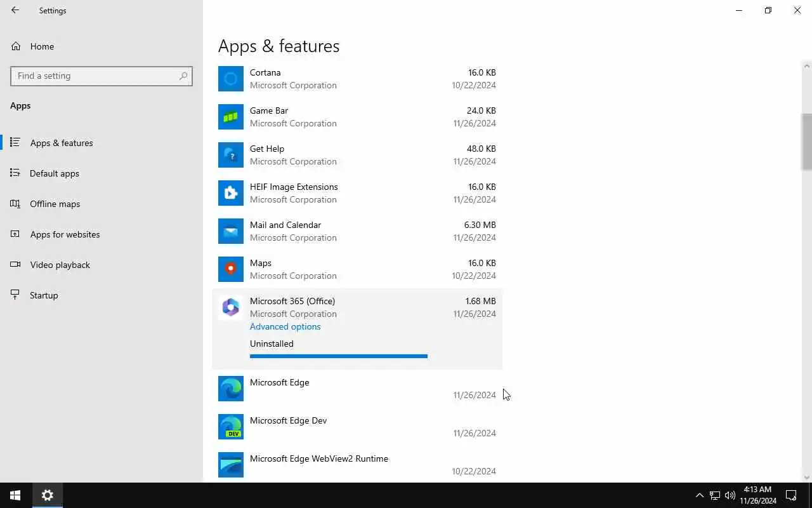Click the search magnifier icon
Viewport: 812px width, 508px height.
pos(183,76)
